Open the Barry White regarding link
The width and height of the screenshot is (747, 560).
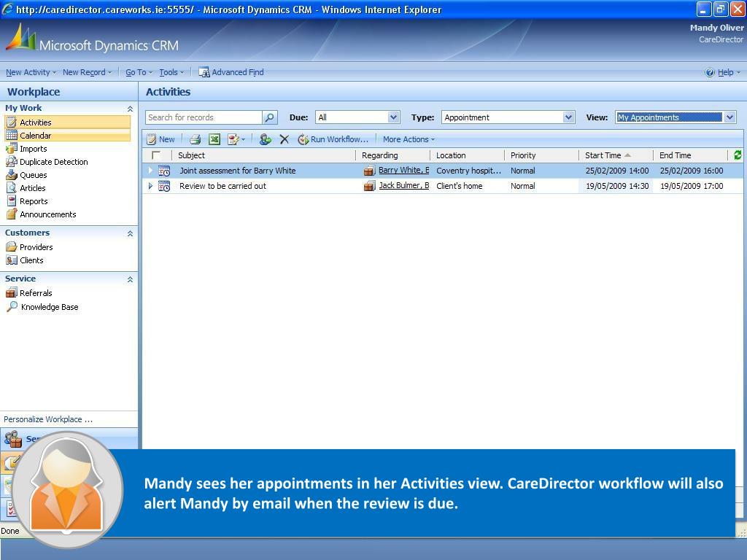tap(403, 170)
